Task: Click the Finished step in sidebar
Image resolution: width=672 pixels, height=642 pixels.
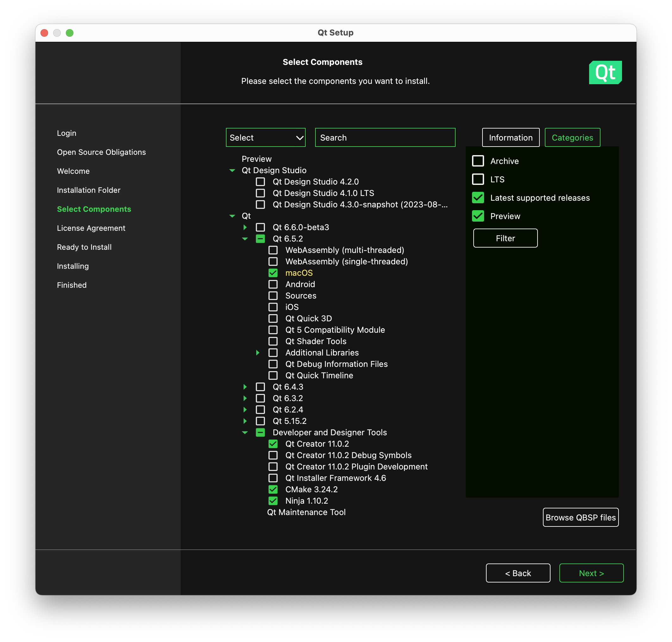Action: 72,285
